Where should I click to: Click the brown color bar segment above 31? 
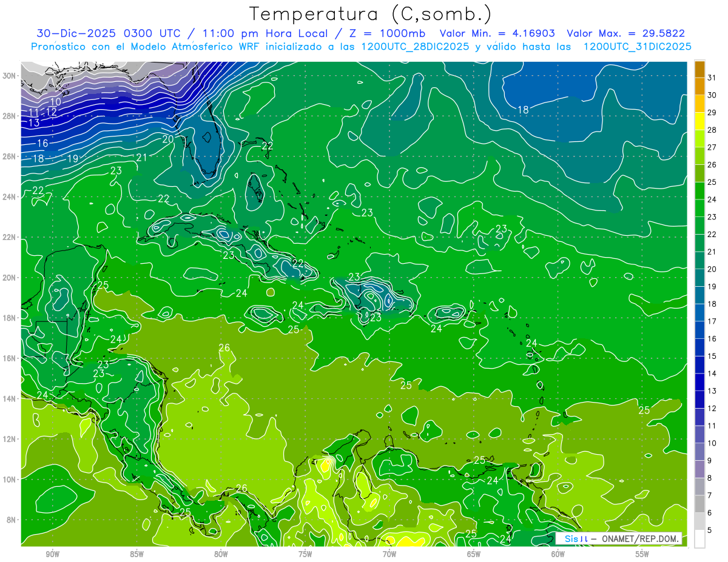click(x=699, y=69)
